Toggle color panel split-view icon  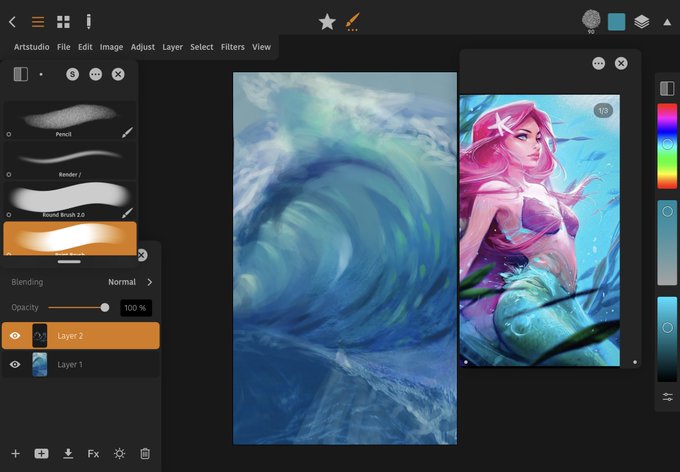pyautogui.click(x=667, y=88)
